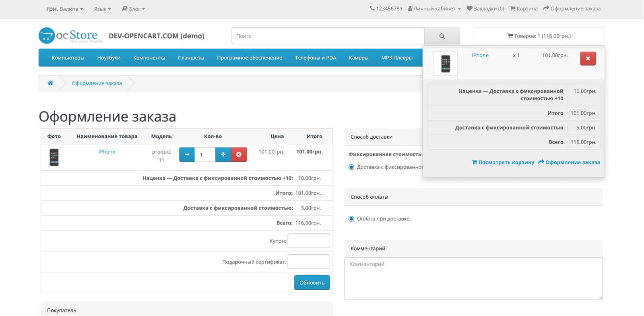Click the Купон input field
Viewport: 644px width, 316px height.
(x=309, y=241)
